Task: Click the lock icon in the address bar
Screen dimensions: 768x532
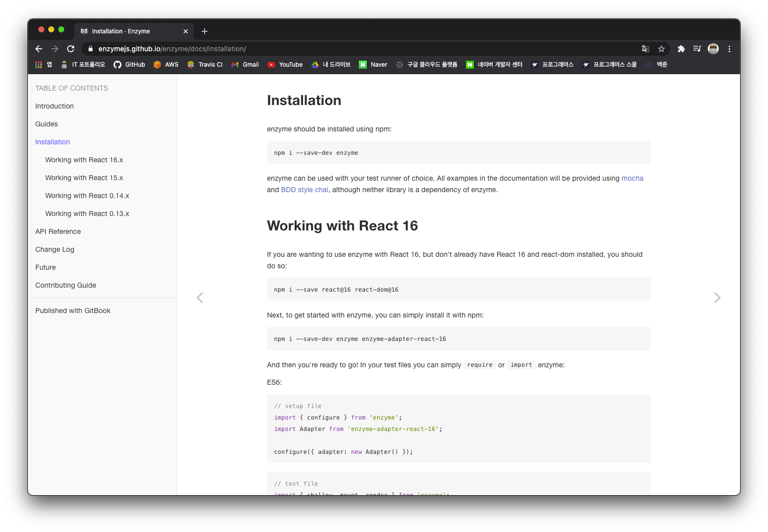Action: click(91, 49)
